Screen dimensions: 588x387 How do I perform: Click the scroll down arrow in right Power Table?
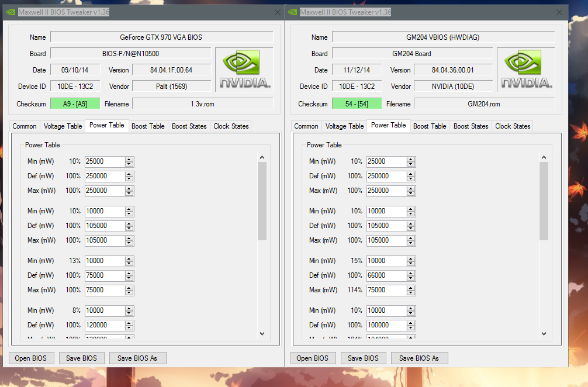[544, 333]
